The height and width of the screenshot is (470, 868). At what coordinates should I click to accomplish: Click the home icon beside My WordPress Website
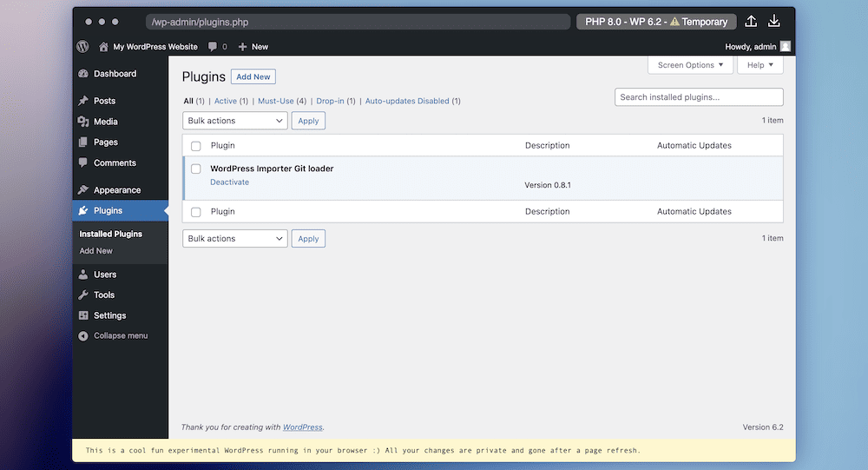103,47
